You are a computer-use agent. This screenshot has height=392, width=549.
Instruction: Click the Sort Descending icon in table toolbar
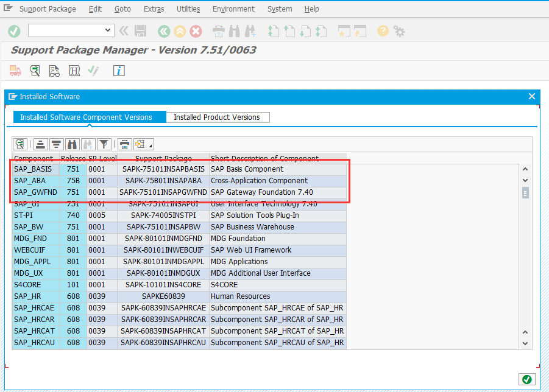[57, 144]
